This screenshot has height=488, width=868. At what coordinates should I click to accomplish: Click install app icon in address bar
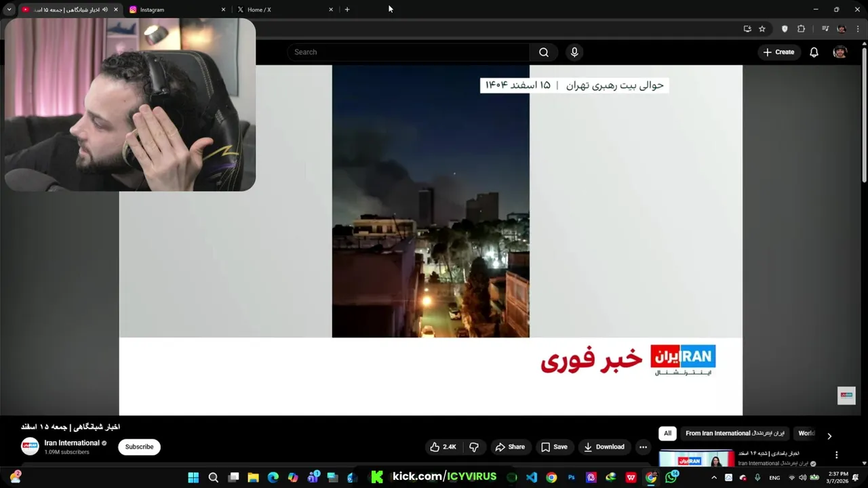[x=747, y=28]
